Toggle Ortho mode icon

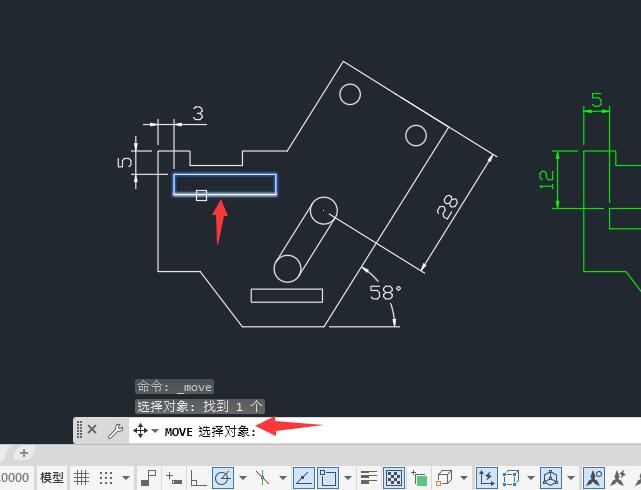tap(198, 477)
